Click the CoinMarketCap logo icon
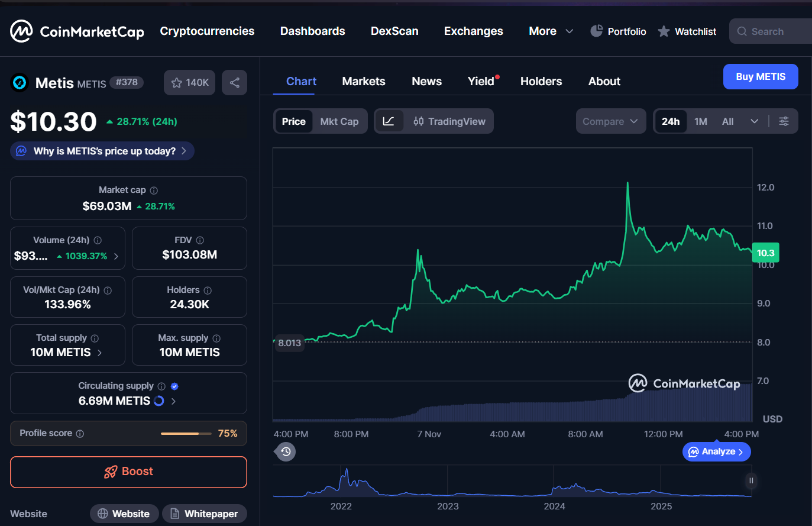 click(x=21, y=31)
